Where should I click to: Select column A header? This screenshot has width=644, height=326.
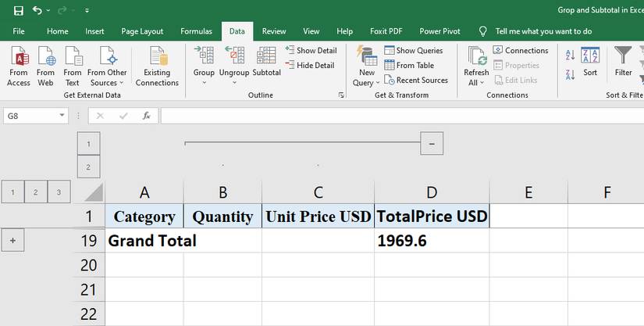tap(144, 192)
